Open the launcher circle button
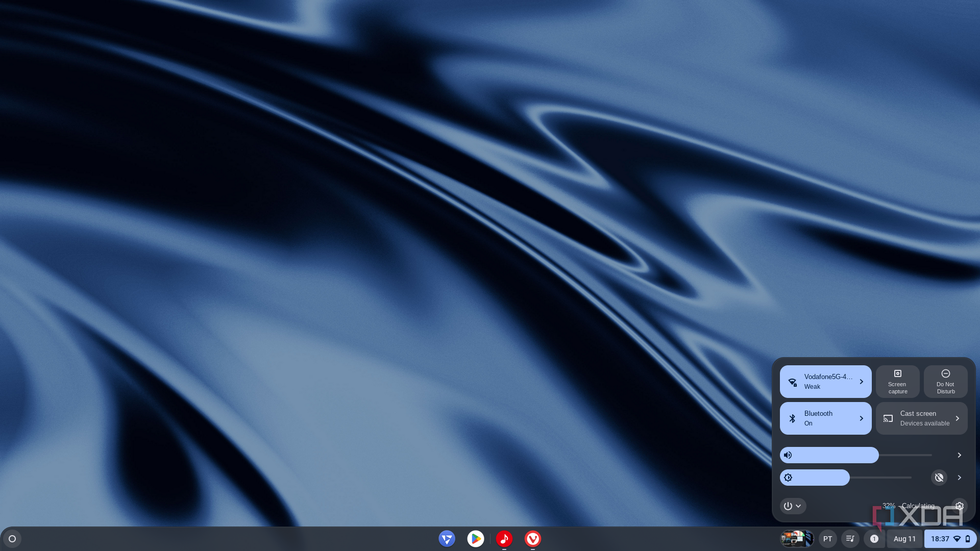This screenshot has height=551, width=980. [x=12, y=539]
